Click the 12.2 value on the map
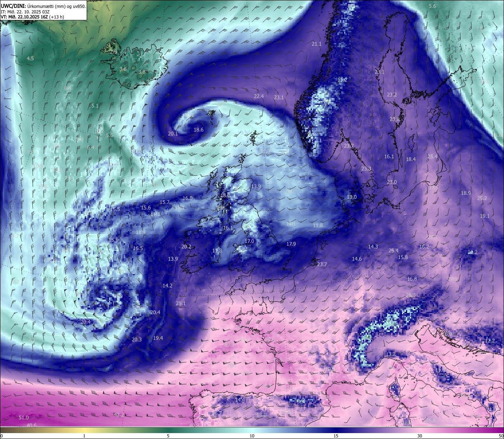Viewport: 504px width, 439px height. (x=490, y=341)
